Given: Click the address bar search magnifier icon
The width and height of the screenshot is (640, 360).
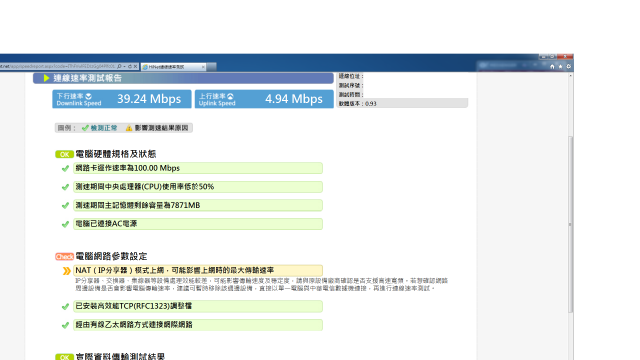Looking at the screenshot, I should point(119,66).
